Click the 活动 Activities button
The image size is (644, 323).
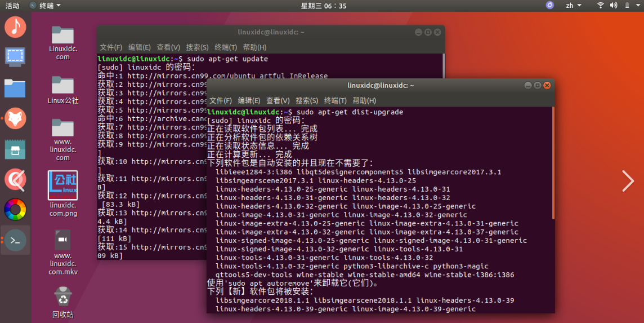[12, 6]
